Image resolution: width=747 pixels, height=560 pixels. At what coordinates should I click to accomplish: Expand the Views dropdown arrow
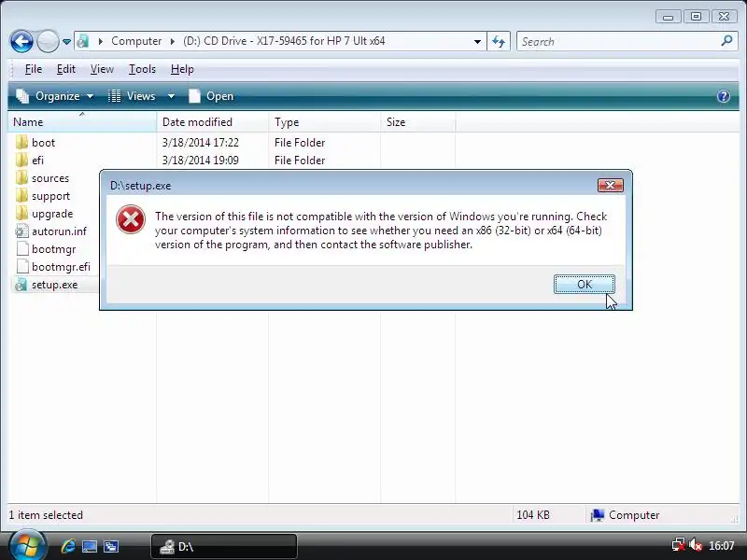[x=171, y=97]
